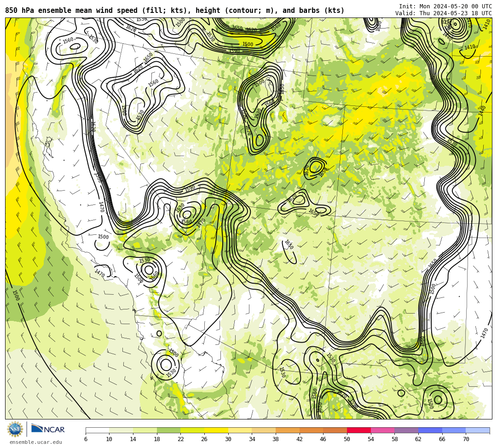Click colorbar tick label '22'
This screenshot has width=497, height=448.
pyautogui.click(x=181, y=439)
